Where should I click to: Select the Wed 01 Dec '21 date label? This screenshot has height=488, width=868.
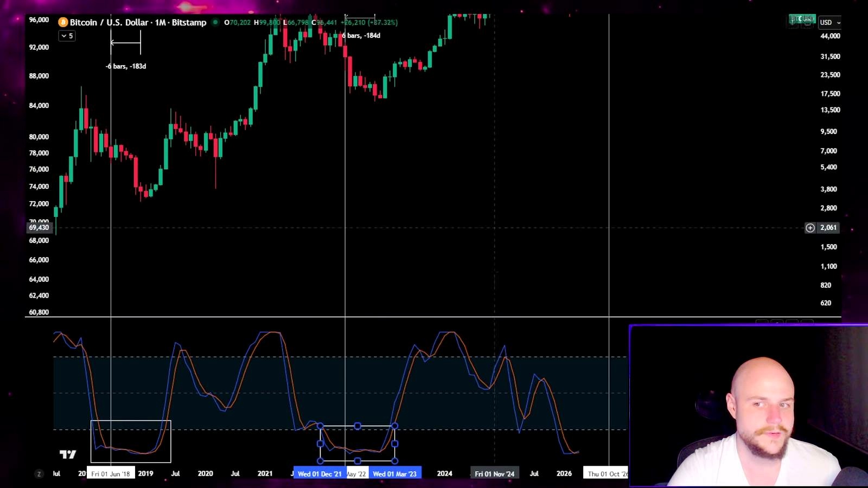320,474
